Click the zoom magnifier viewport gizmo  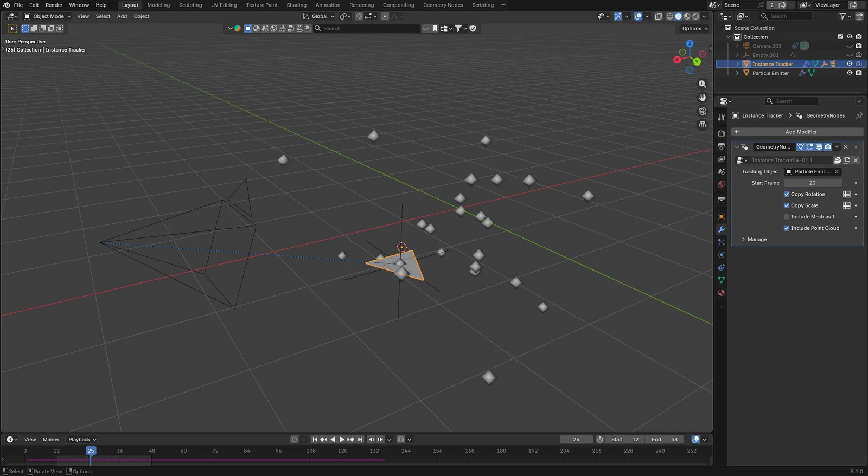point(703,84)
